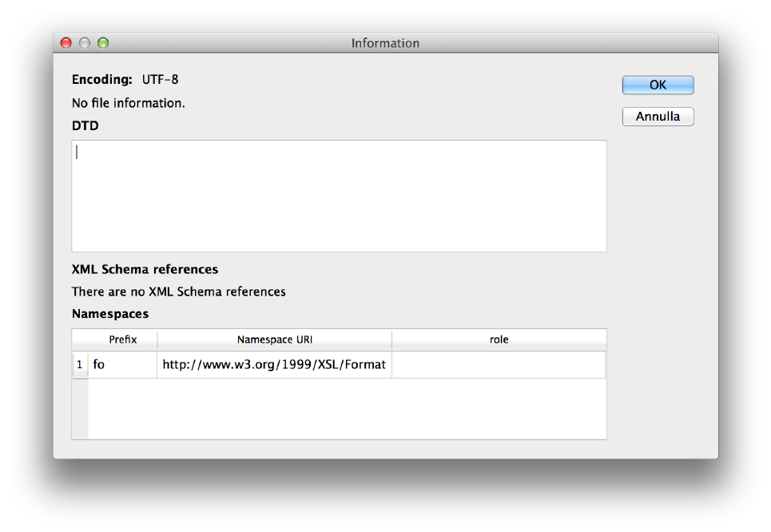Click the XML Schema references heading
This screenshot has width=771, height=532.
(x=145, y=269)
